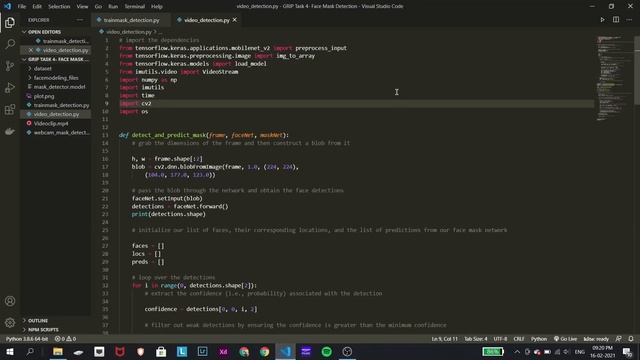
Task: Open the Accounts menu icon
Action: point(10,301)
